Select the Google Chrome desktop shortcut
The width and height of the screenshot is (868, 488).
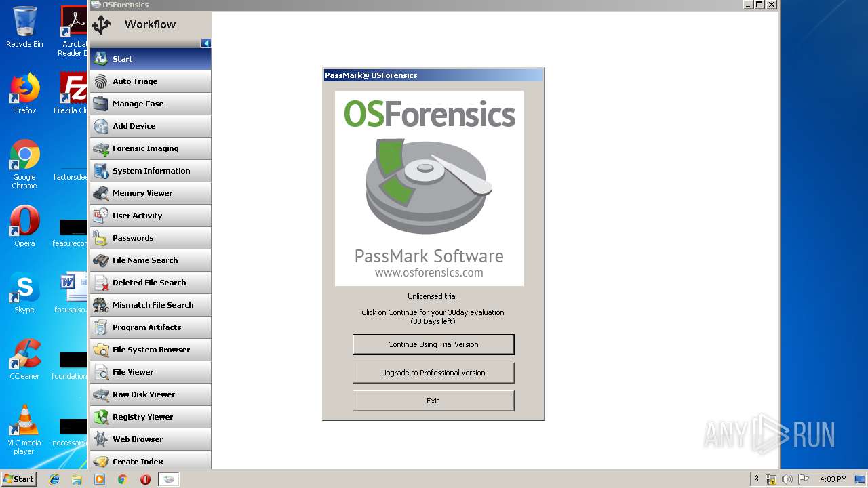click(x=24, y=165)
